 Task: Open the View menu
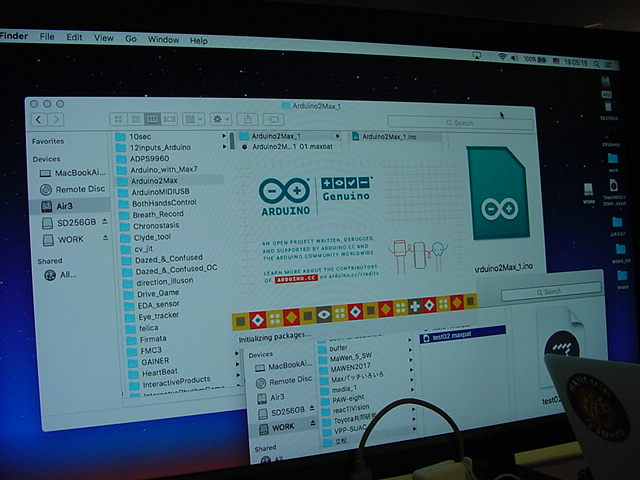(x=104, y=38)
